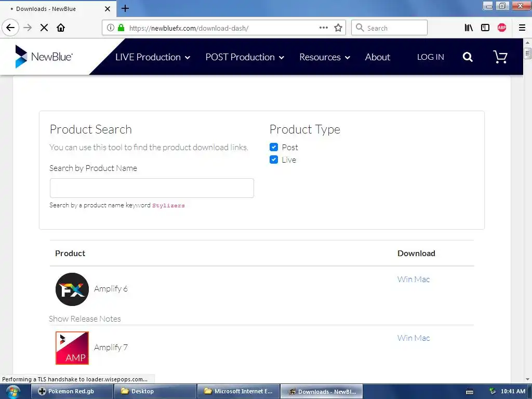Click the page scrollbar down arrow
The height and width of the screenshot is (399, 532).
527,379
